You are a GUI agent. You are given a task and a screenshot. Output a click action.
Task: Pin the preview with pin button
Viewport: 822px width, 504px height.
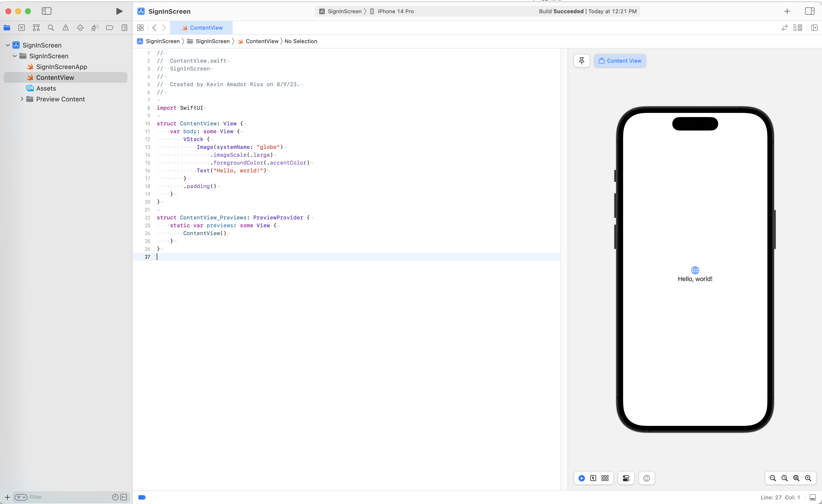pyautogui.click(x=581, y=61)
